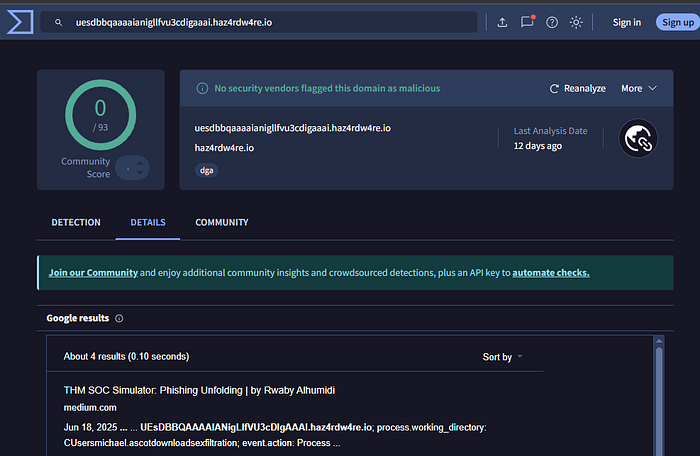Select full subdomain text in summary card
700x456 pixels.
tap(292, 128)
